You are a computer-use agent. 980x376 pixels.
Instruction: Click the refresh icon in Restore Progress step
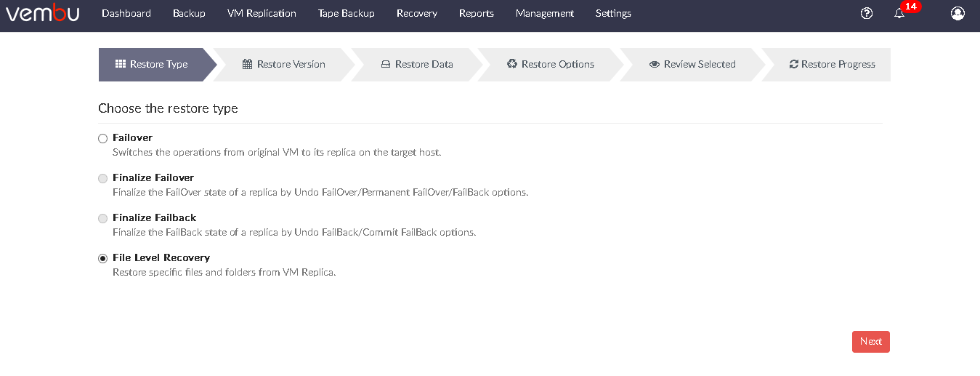pyautogui.click(x=793, y=64)
